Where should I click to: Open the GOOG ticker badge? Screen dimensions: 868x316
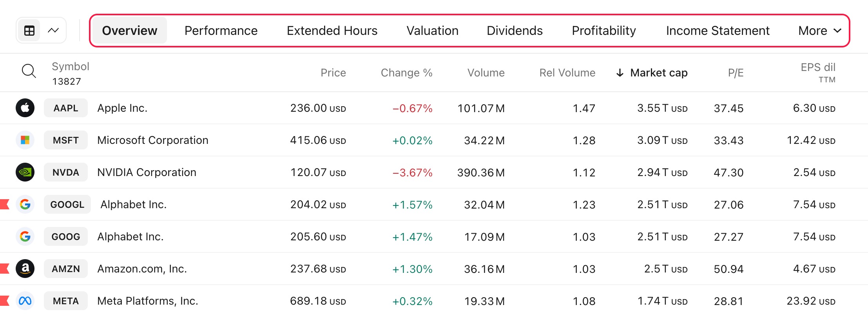(66, 236)
